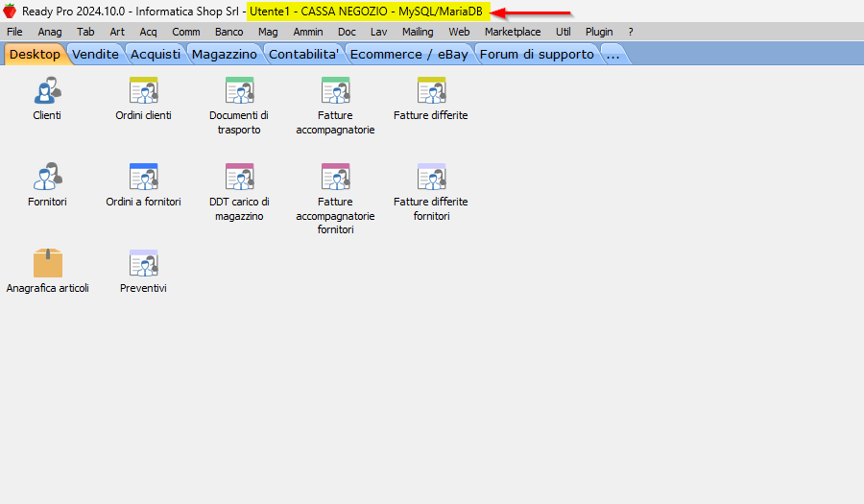Viewport: 864px width, 504px height.
Task: Open the Ordini clienti icon
Action: pos(144,91)
